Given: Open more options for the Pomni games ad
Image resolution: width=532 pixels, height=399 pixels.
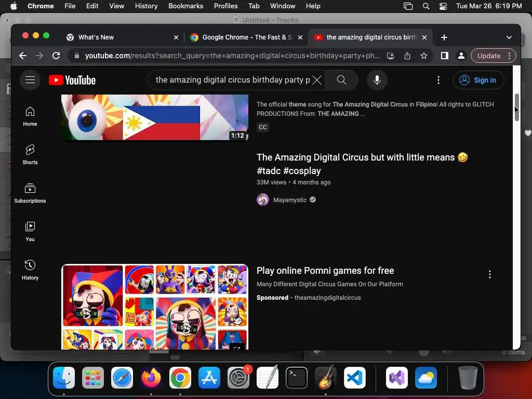Looking at the screenshot, I should [489, 274].
